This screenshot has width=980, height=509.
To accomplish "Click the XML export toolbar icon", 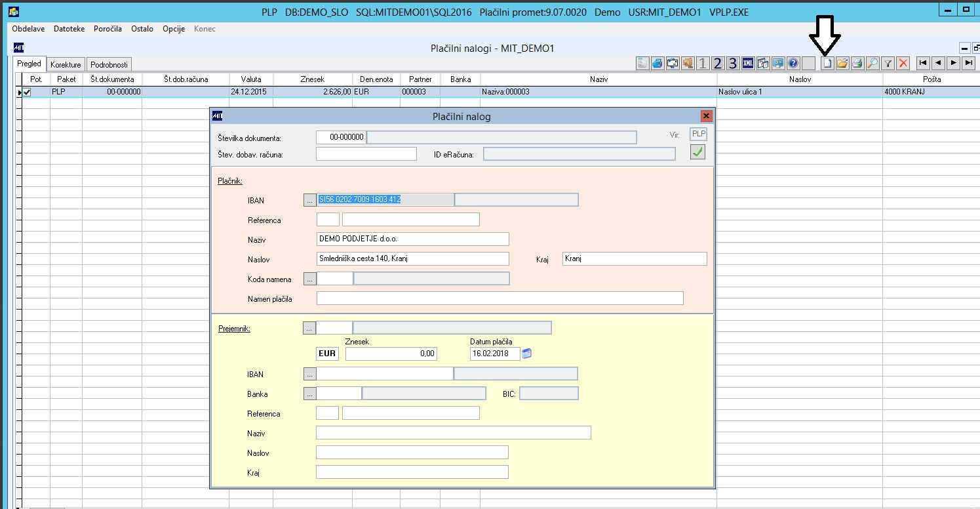I will click(x=748, y=63).
